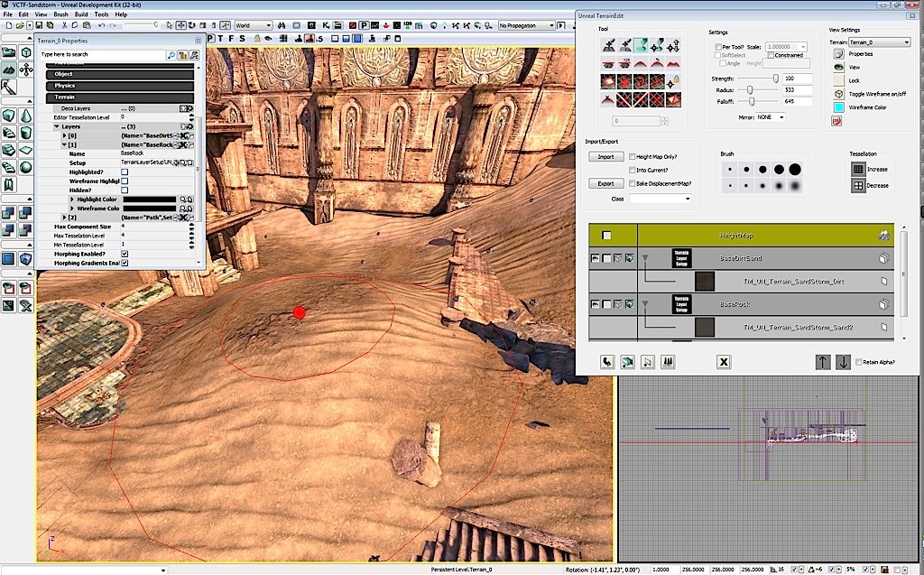Click the cyan Wireframe Color swatch
The height and width of the screenshot is (575, 924).
coord(838,107)
